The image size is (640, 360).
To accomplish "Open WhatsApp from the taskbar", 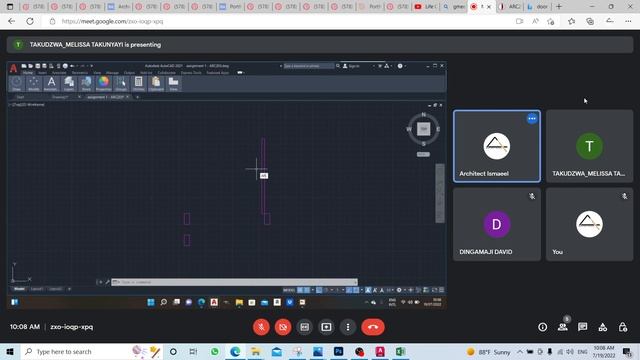I will point(214,351).
